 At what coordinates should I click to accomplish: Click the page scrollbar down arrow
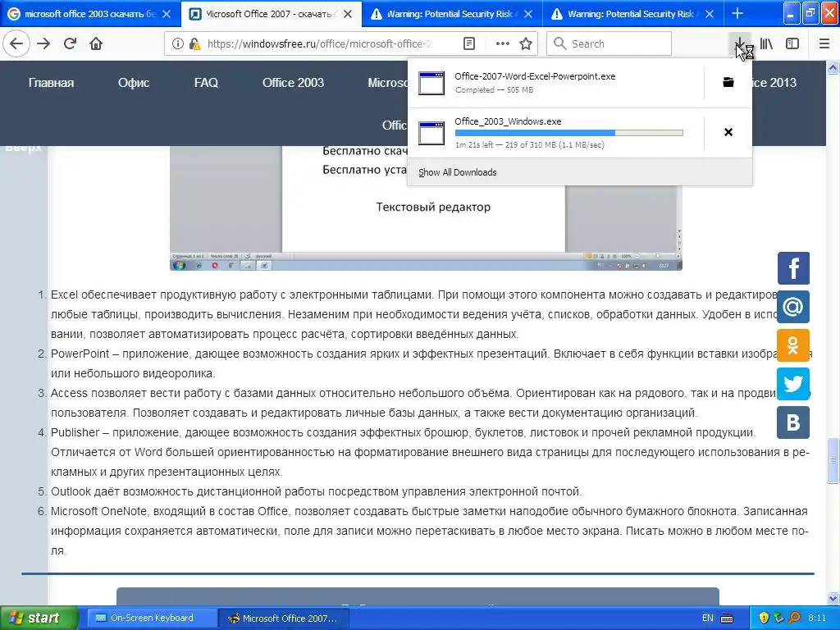pyautogui.click(x=833, y=598)
